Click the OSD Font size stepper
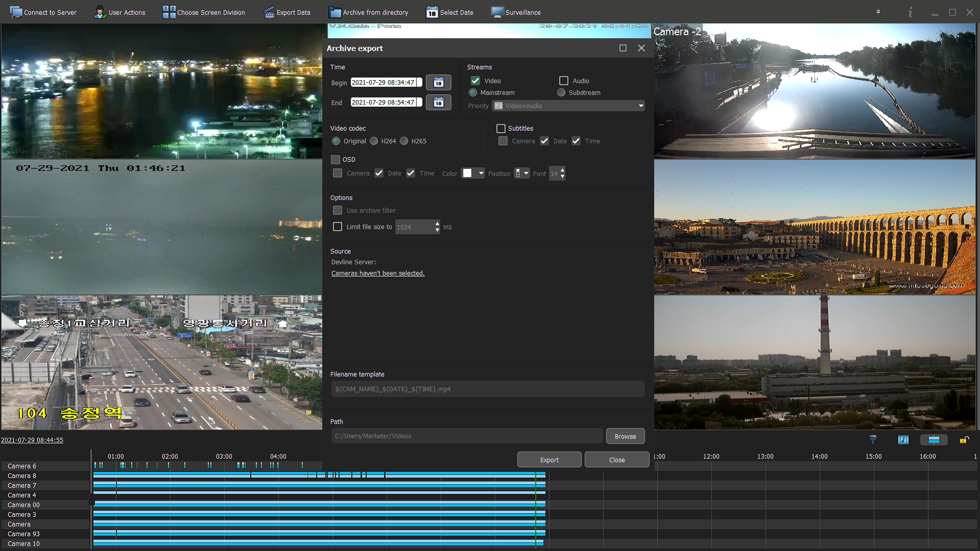980x551 pixels. click(x=562, y=173)
